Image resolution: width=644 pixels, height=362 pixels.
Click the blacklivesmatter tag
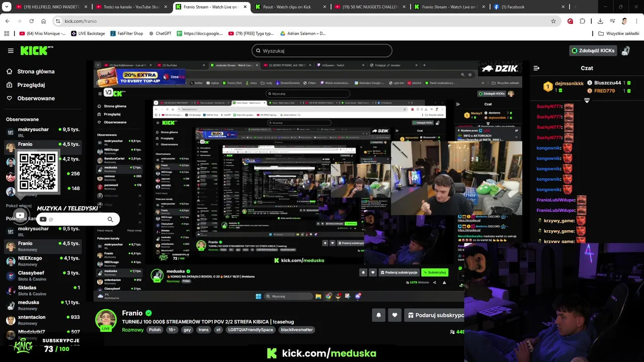click(297, 330)
